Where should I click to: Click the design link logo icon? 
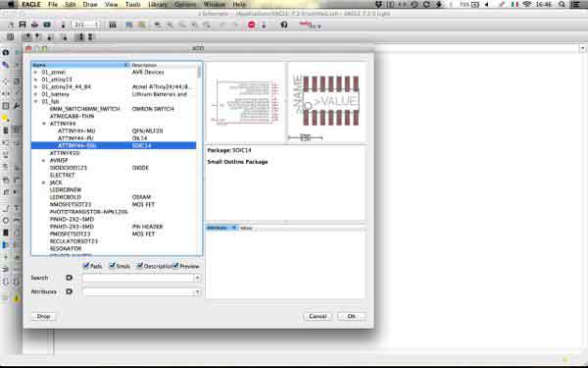(310, 25)
